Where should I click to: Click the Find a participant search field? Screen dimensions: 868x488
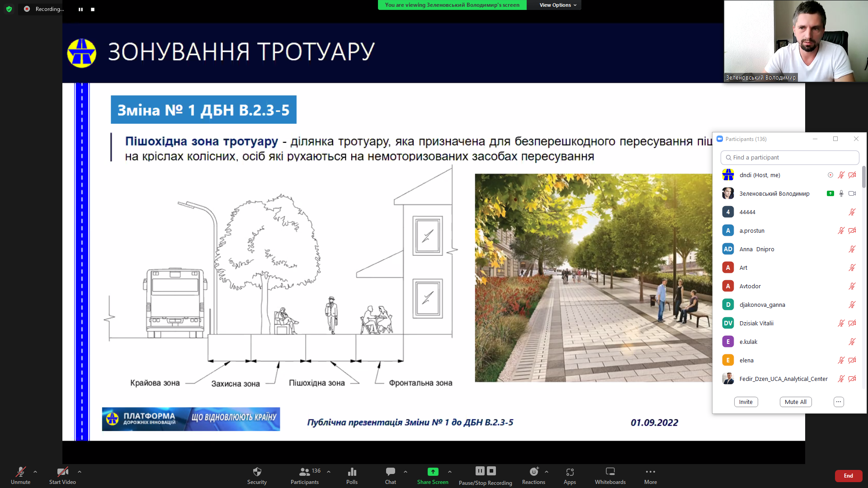(789, 157)
